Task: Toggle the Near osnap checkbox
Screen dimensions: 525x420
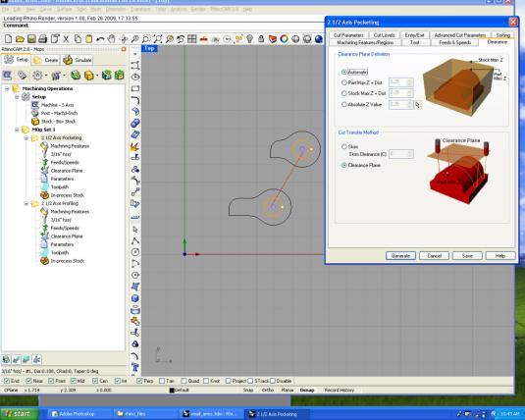Action: tap(28, 381)
